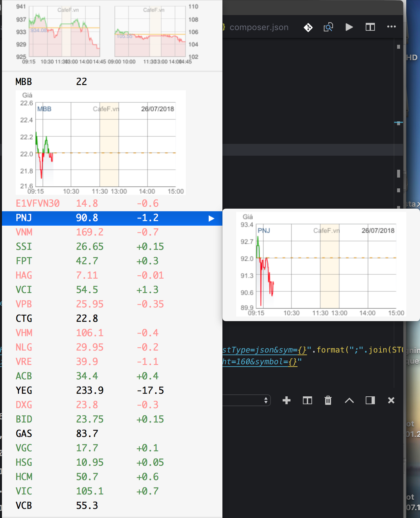Select the SSI stock row
Viewport: 420px width, 518px height.
click(112, 247)
